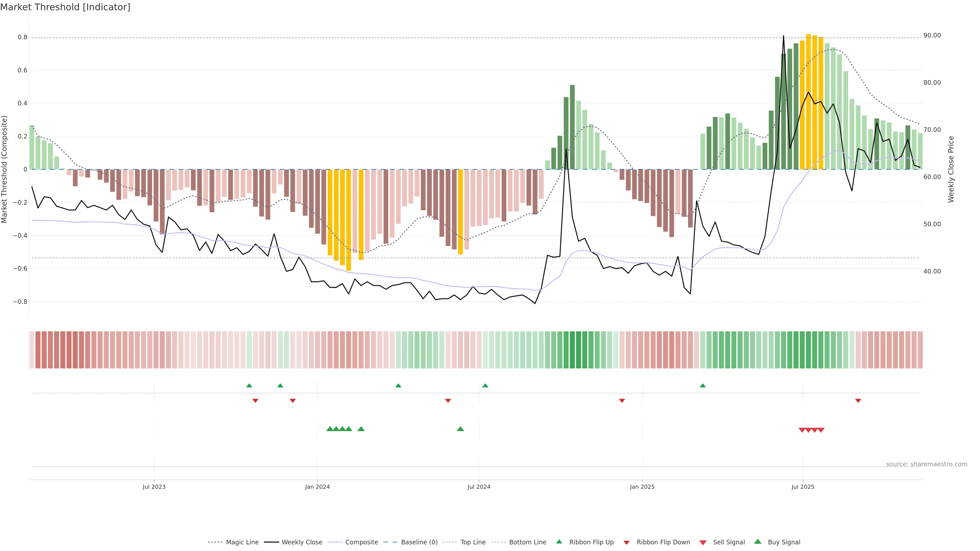This screenshot has height=551, width=980.
Task: Click the red ribbon flip-down marker after Jul 2025
Action: (858, 401)
